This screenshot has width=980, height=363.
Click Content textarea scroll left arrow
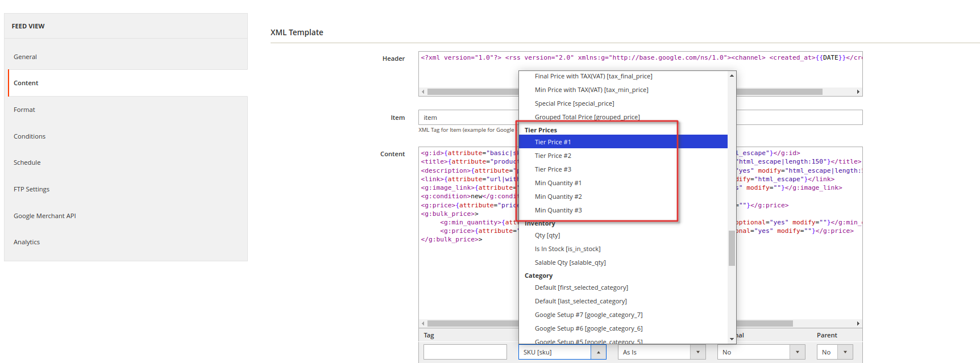pyautogui.click(x=423, y=323)
